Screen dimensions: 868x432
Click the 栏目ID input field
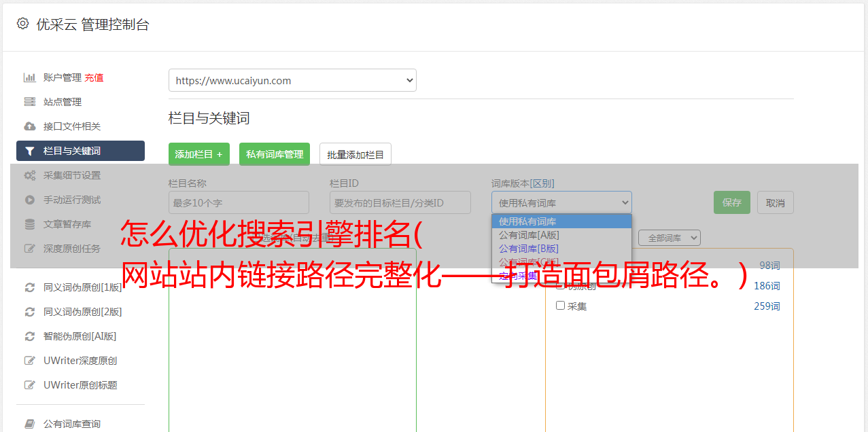tap(400, 202)
